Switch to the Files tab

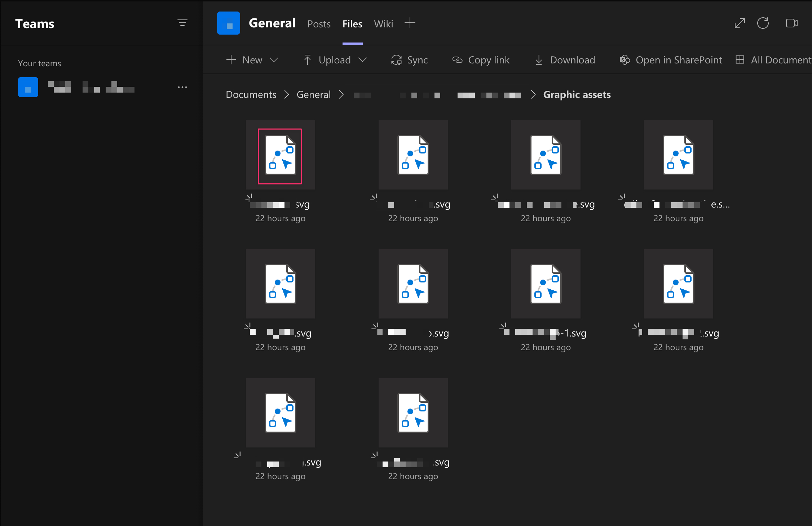(352, 24)
